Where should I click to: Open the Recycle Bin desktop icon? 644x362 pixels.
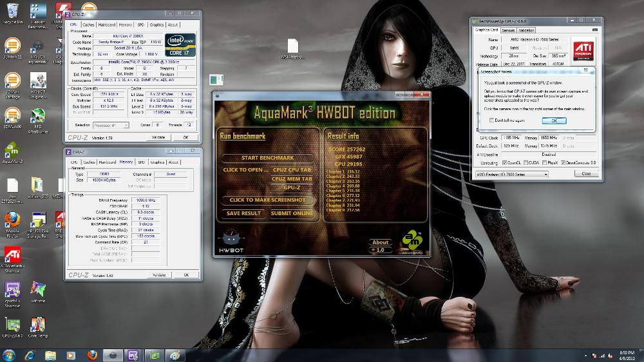click(13, 13)
